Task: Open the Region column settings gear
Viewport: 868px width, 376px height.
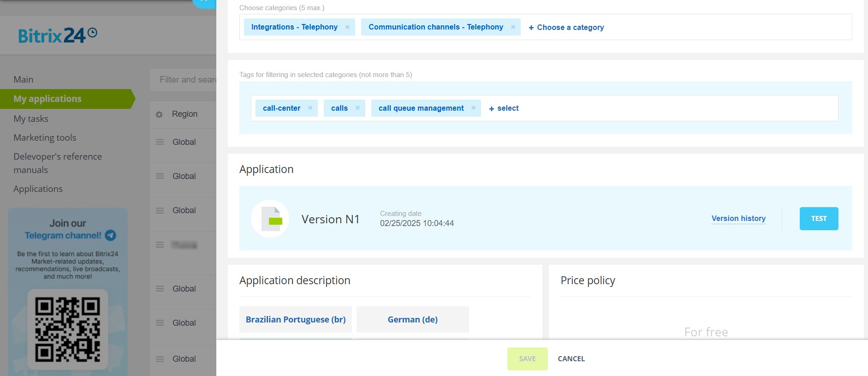Action: pos(159,114)
